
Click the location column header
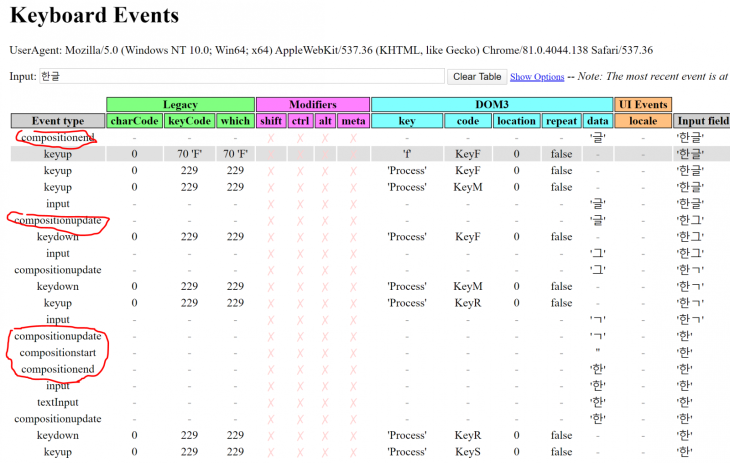[x=516, y=121]
